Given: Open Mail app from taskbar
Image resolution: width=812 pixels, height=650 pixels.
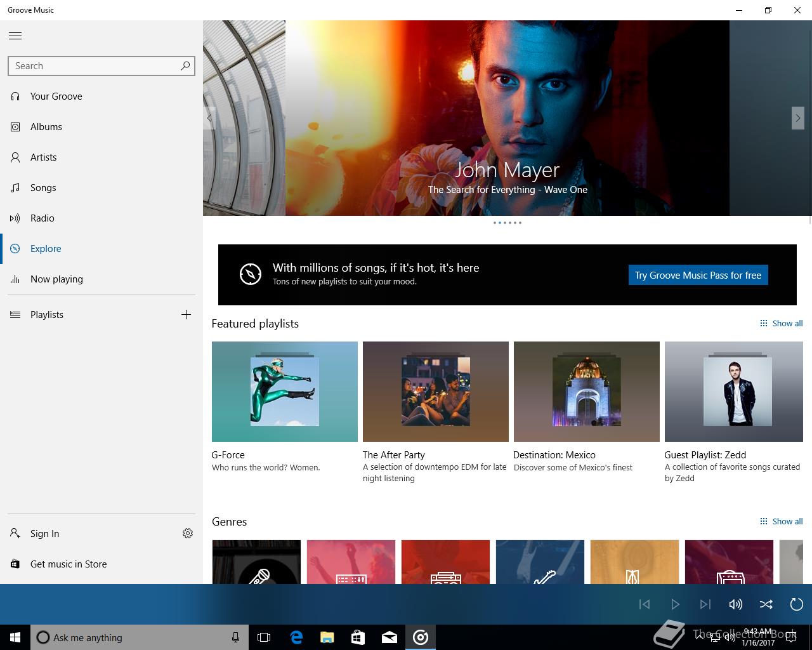Looking at the screenshot, I should pyautogui.click(x=389, y=637).
